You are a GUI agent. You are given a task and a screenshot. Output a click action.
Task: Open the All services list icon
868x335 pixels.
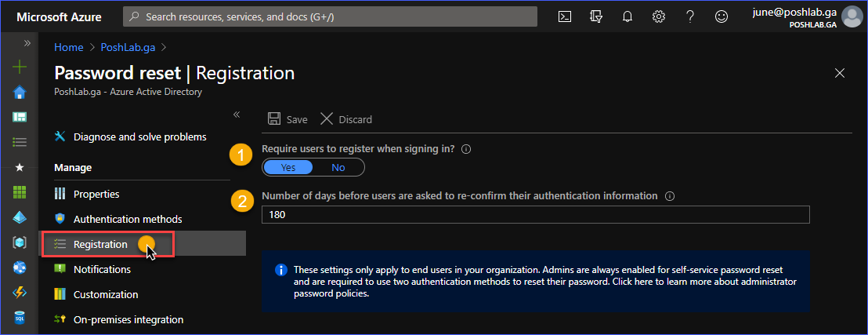pos(20,142)
